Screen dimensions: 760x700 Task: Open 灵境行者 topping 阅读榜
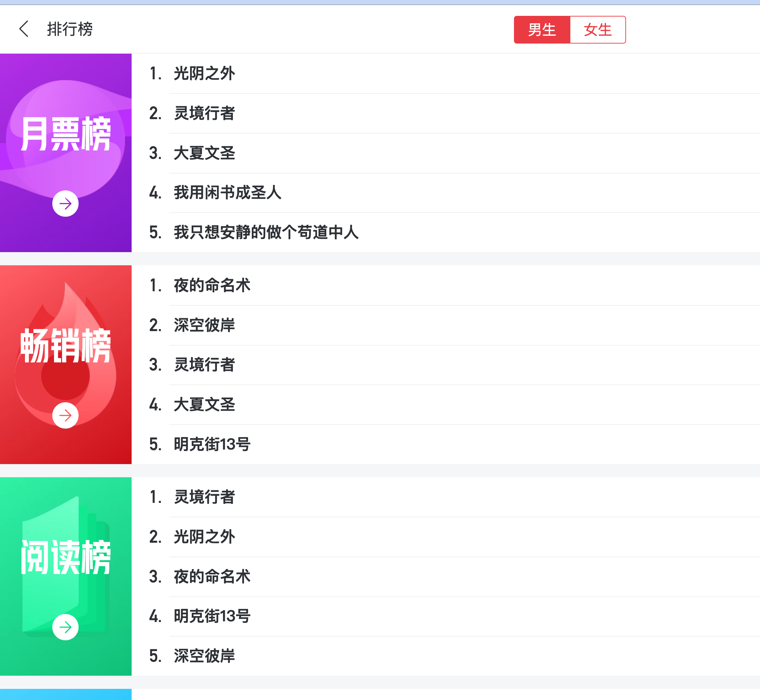coord(204,497)
